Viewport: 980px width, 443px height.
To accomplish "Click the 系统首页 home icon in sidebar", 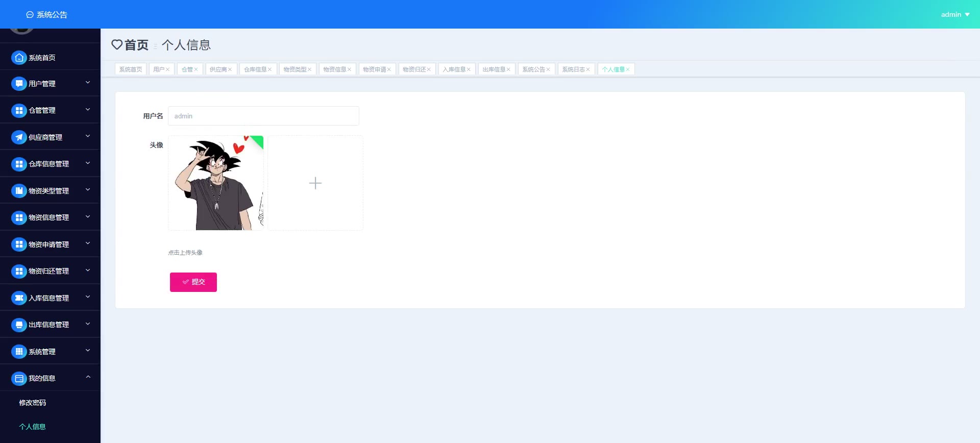I will point(19,58).
